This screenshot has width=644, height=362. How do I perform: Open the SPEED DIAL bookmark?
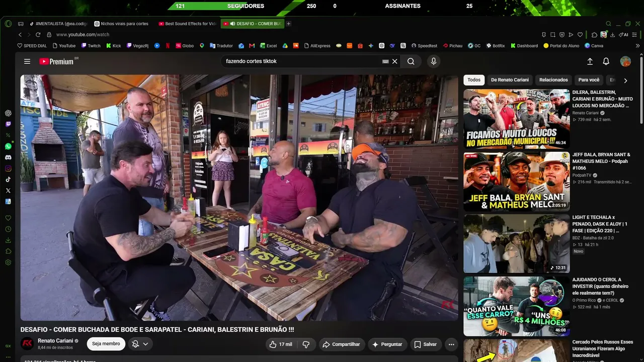(x=32, y=46)
